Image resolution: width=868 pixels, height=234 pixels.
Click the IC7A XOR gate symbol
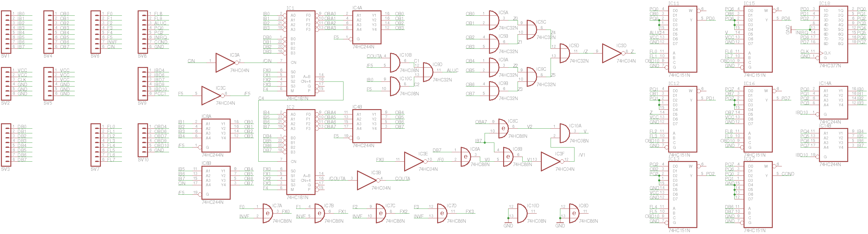tap(267, 214)
